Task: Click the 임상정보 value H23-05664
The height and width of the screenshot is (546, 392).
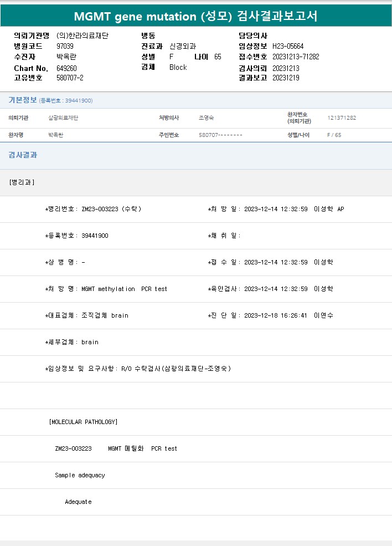Action: [x=288, y=46]
